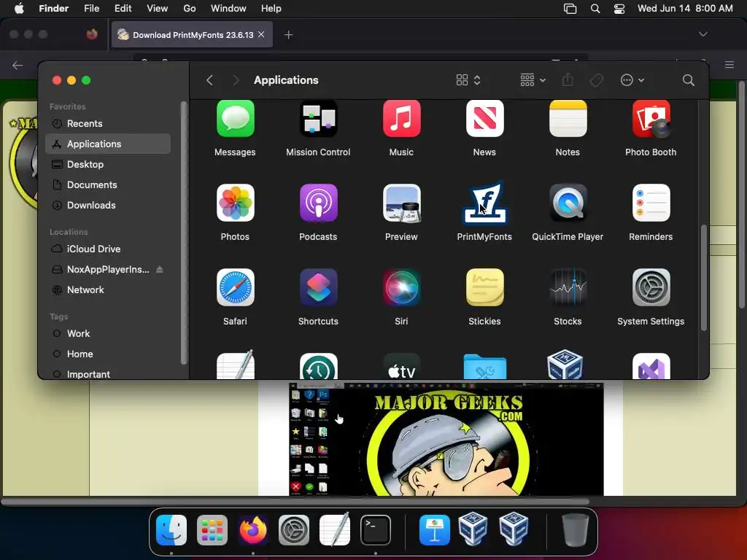The width and height of the screenshot is (747, 560).
Task: Select the Shortcuts app icon
Action: [318, 287]
